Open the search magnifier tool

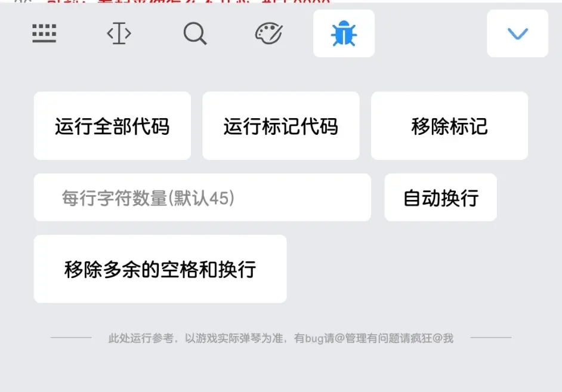pyautogui.click(x=195, y=33)
